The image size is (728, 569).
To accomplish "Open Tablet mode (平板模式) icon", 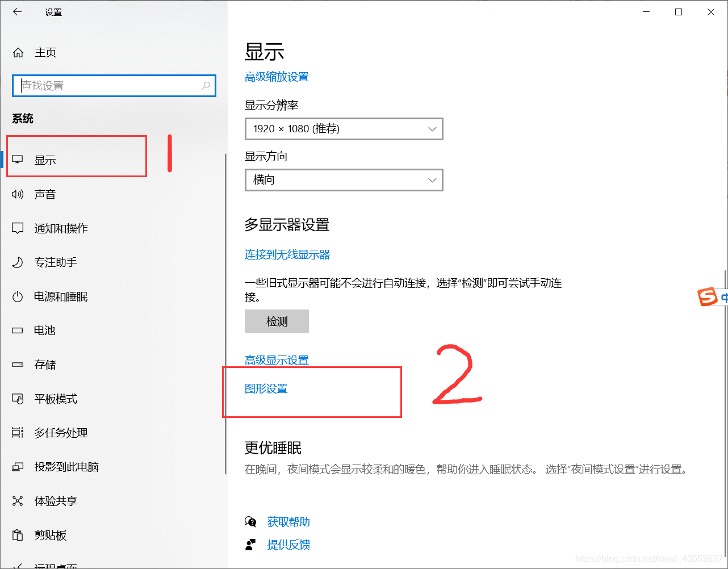I will (18, 399).
